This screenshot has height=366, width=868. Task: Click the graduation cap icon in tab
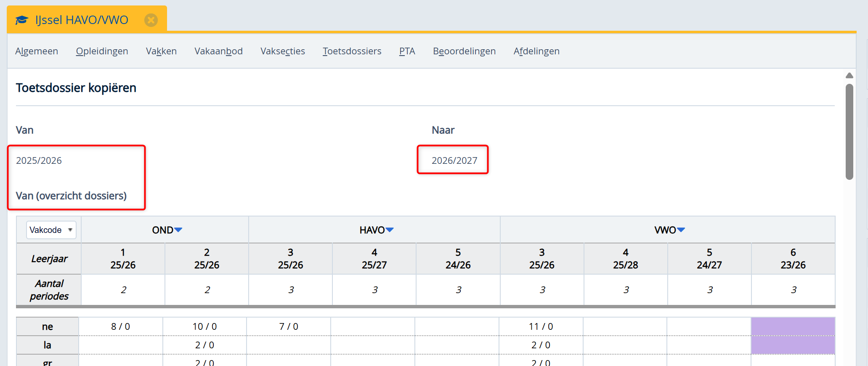pos(21,20)
